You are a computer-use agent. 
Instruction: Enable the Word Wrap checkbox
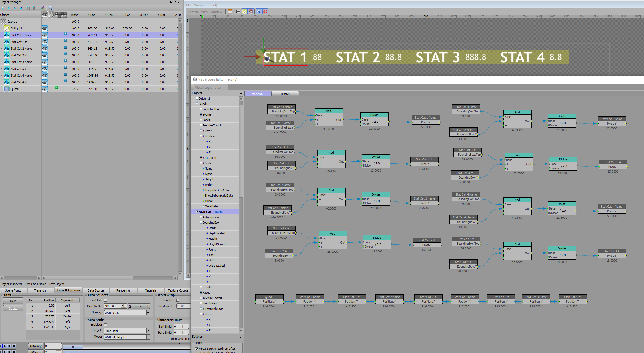pyautogui.click(x=178, y=300)
